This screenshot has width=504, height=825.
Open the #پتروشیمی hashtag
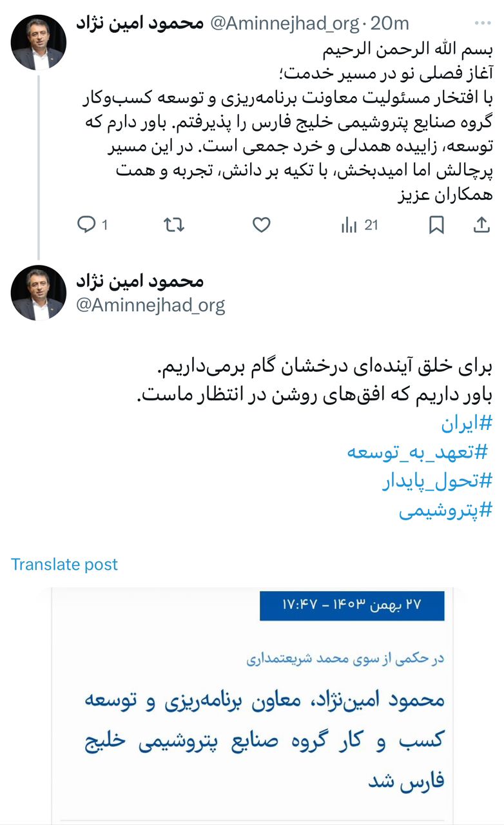coord(445,510)
